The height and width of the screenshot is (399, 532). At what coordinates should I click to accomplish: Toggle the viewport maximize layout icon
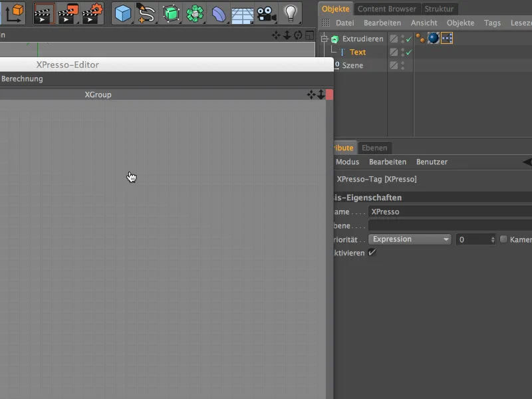(x=309, y=35)
